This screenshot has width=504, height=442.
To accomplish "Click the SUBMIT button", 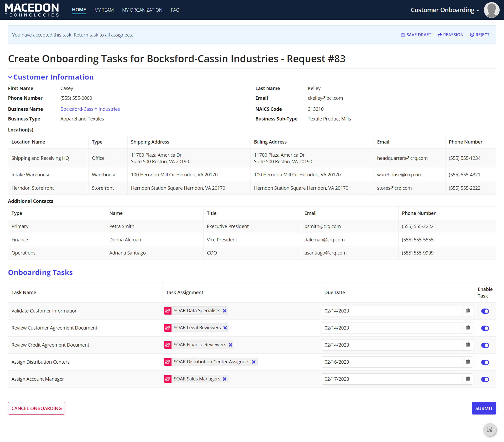I will click(x=484, y=408).
